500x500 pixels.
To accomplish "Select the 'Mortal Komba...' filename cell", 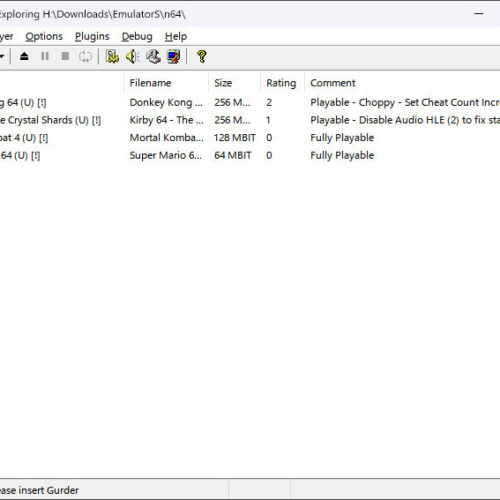I will point(166,138).
